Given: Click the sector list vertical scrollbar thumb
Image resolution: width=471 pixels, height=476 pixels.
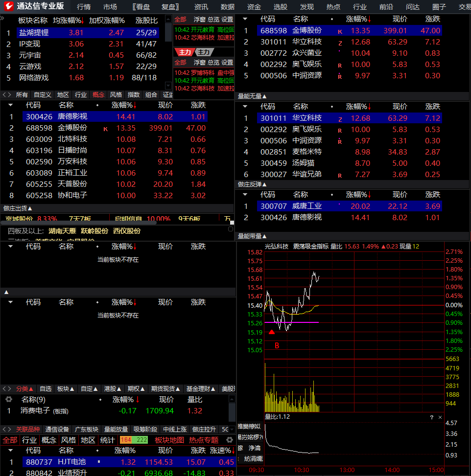Looking at the screenshot, I should 168,32.
